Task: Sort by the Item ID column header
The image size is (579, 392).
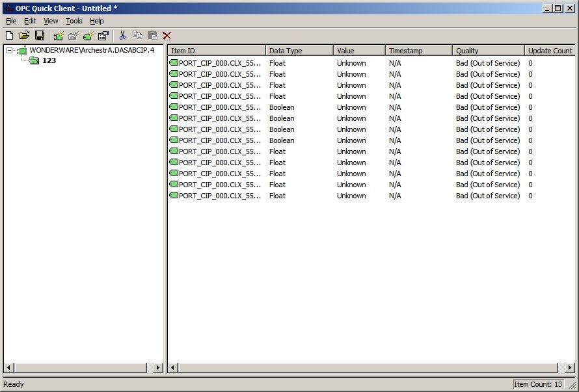Action: pos(216,51)
